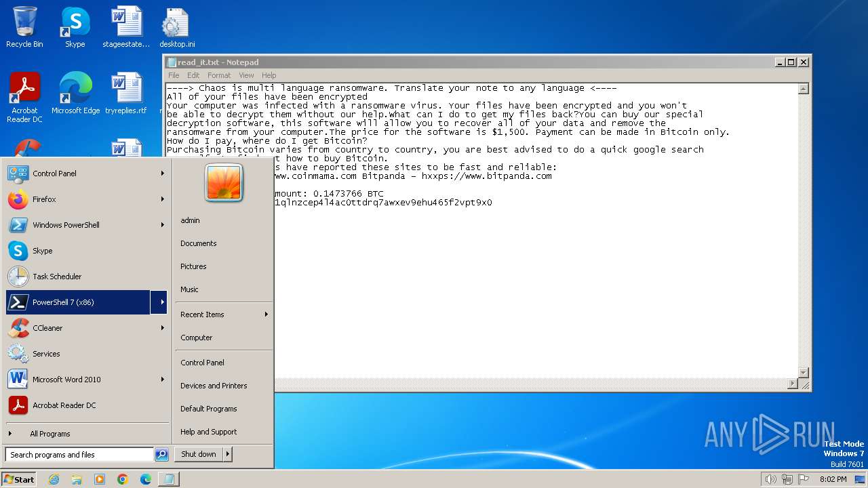This screenshot has height=488, width=868.
Task: Open Devices and Printers
Action: (x=224, y=386)
